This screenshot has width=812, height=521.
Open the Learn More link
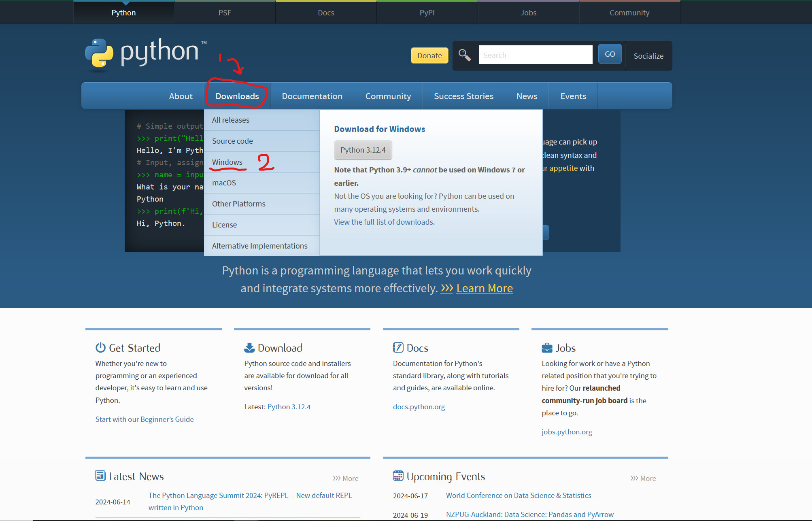point(484,288)
